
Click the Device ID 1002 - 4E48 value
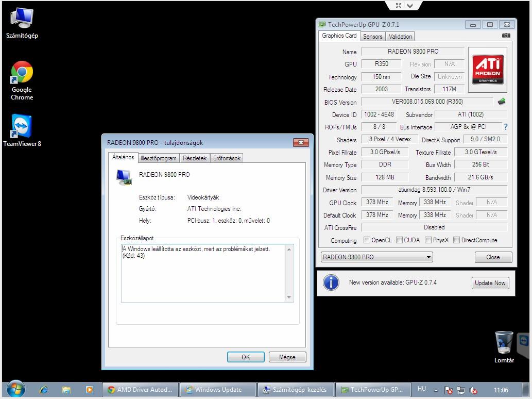(379, 114)
